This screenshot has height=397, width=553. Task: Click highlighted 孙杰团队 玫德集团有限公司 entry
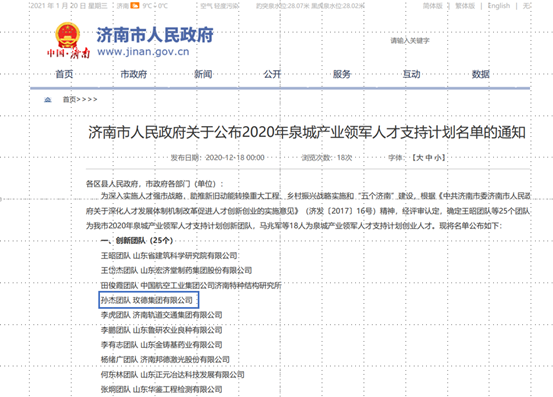(148, 300)
